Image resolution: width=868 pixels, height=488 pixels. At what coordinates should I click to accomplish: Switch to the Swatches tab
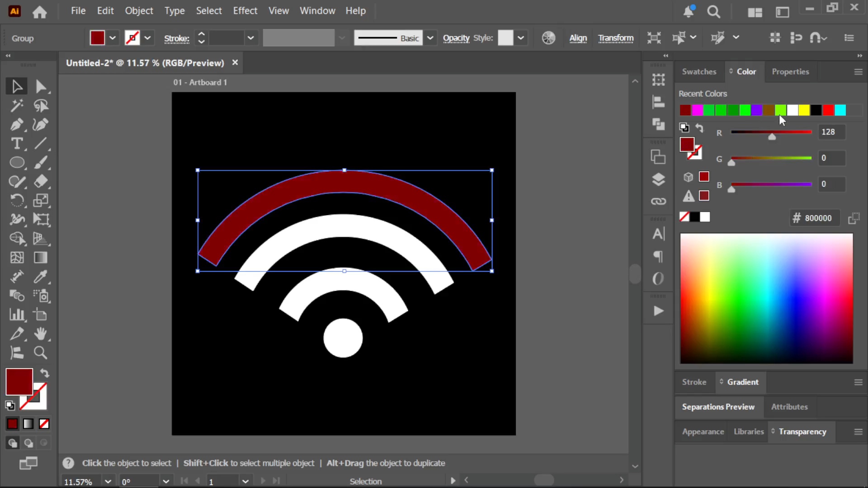(x=699, y=72)
